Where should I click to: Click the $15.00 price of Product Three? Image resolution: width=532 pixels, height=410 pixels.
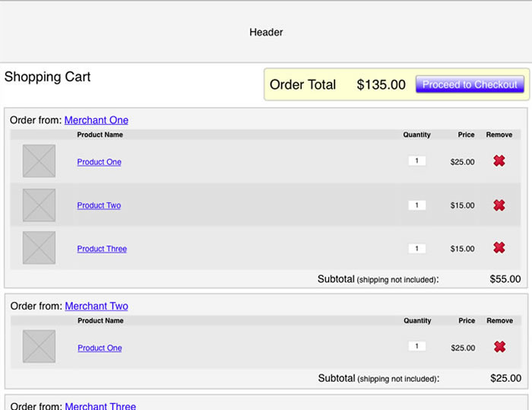(x=462, y=249)
